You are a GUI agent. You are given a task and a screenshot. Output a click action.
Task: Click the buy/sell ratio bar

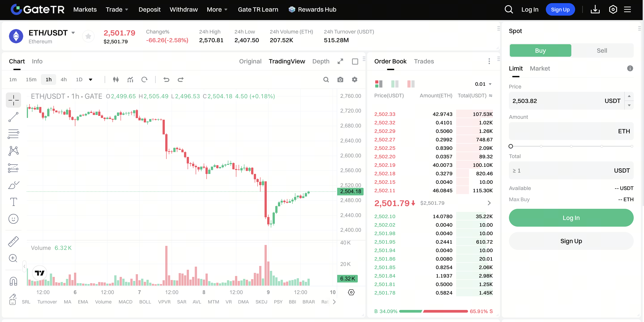pyautogui.click(x=433, y=311)
